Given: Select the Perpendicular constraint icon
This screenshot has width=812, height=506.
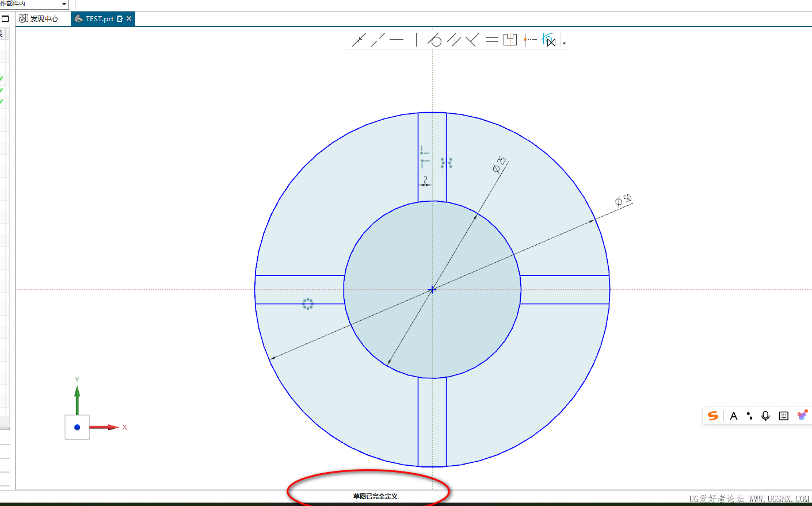Looking at the screenshot, I should point(472,40).
